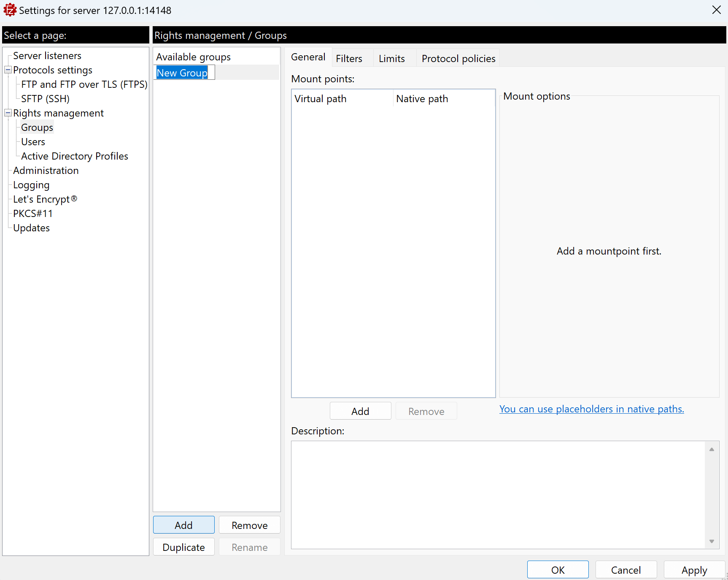The width and height of the screenshot is (728, 580).
Task: Switch to the Limits tab
Action: (391, 59)
